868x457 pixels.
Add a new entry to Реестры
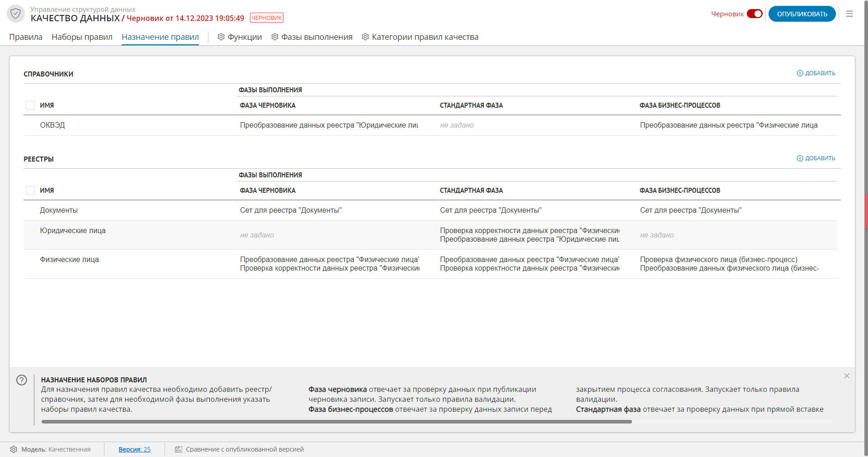(816, 158)
